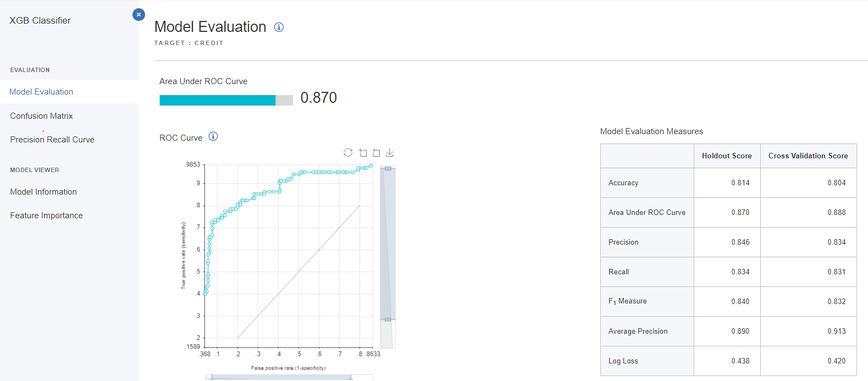Open the Model Evaluation info icon
The width and height of the screenshot is (868, 381).
(x=279, y=27)
